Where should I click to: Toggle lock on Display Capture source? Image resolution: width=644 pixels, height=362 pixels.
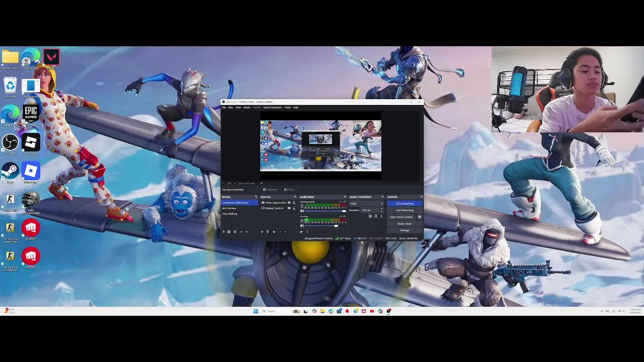click(294, 208)
